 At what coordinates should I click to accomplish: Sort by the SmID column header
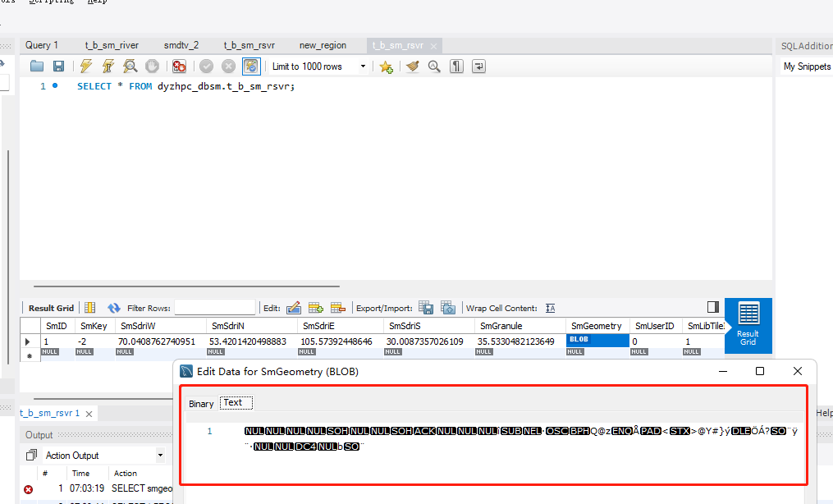point(57,326)
